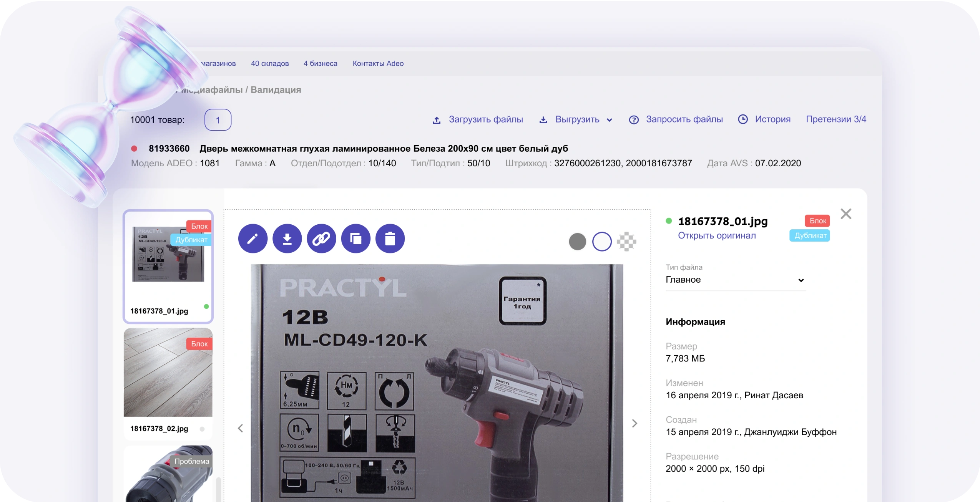Image resolution: width=980 pixels, height=502 pixels.
Task: Go to previous image with left chevron
Action: pyautogui.click(x=241, y=428)
